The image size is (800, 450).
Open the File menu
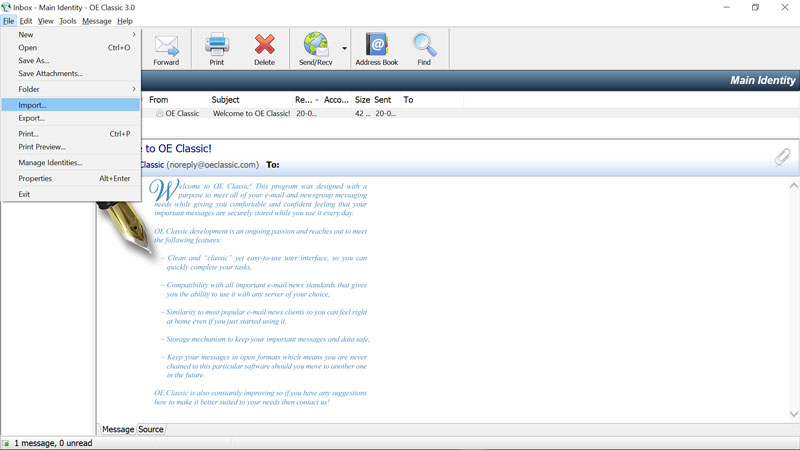click(9, 21)
